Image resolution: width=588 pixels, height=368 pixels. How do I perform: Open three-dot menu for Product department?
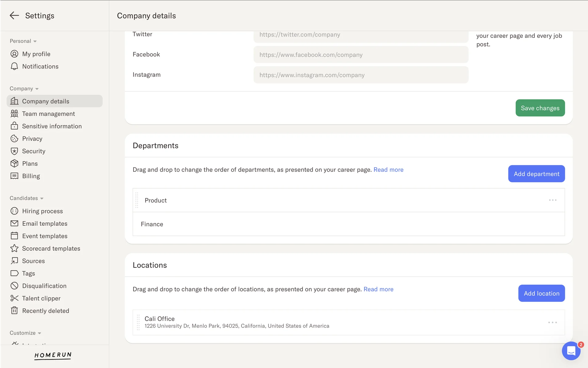552,200
